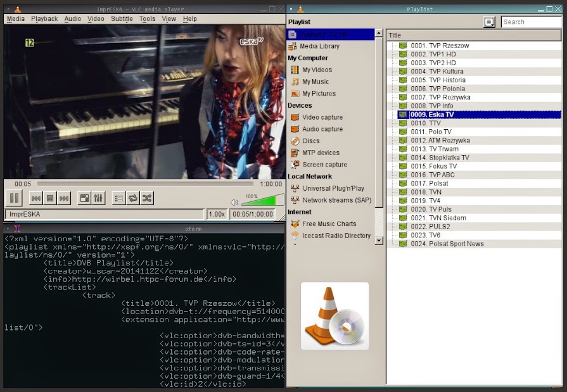
Task: Click the VLC cone album art thumbnail
Action: 335,316
